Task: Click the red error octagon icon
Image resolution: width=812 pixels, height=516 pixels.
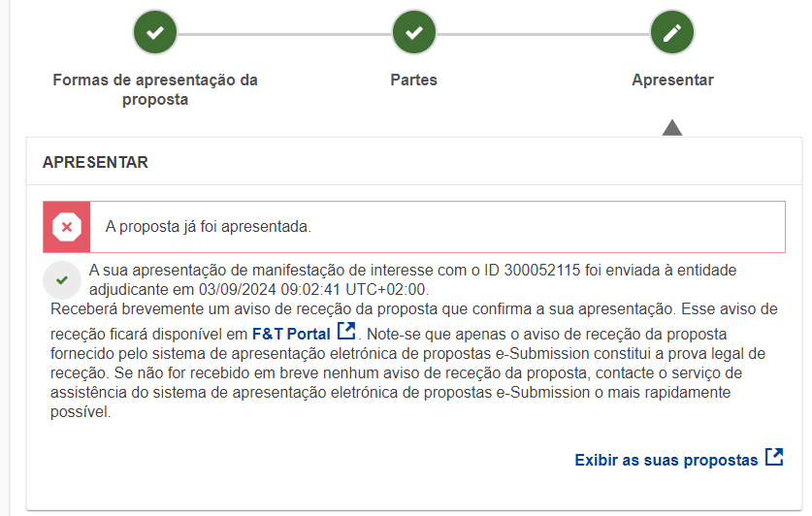Action: coord(67,227)
